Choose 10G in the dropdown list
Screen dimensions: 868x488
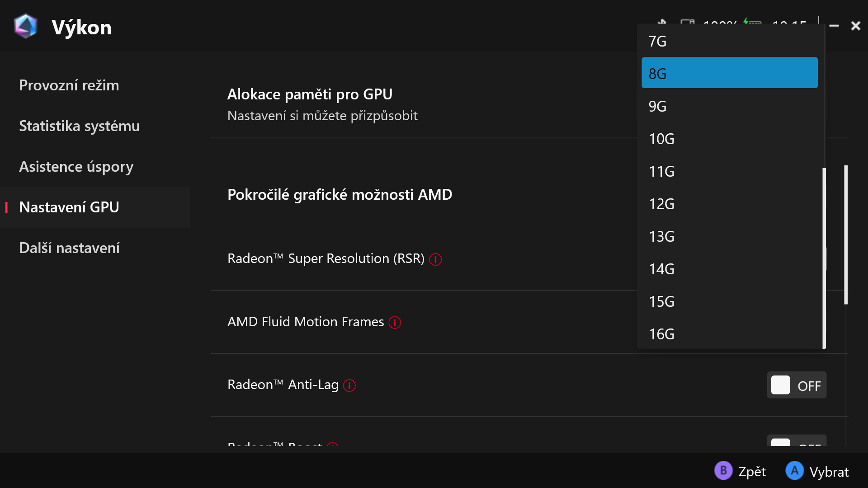pos(729,139)
